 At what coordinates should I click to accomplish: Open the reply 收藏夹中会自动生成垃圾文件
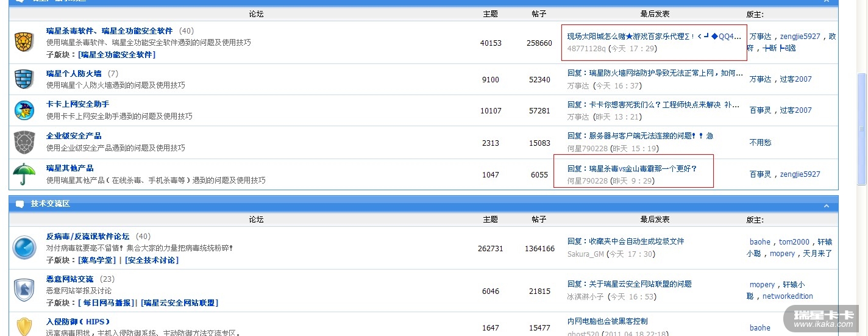click(625, 241)
